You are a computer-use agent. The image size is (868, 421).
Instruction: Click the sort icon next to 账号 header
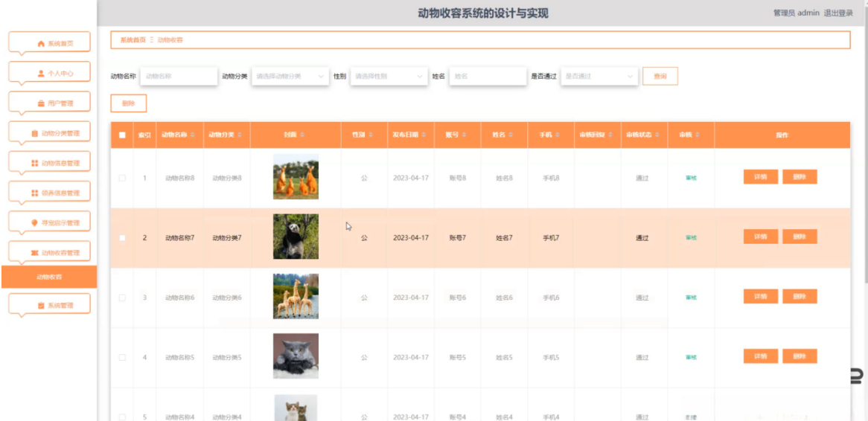[x=464, y=135]
